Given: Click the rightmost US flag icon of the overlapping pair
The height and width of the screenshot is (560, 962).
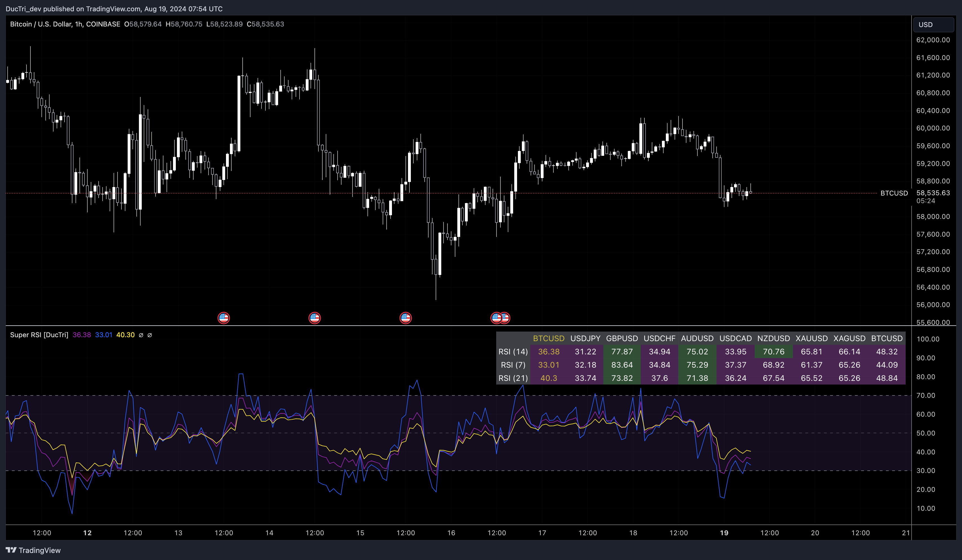Looking at the screenshot, I should pos(505,317).
